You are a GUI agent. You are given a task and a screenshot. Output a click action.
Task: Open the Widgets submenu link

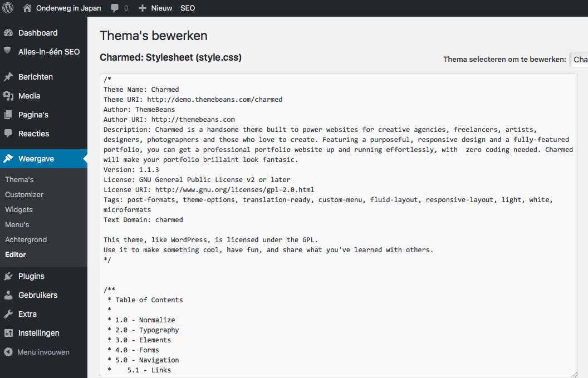coord(19,209)
